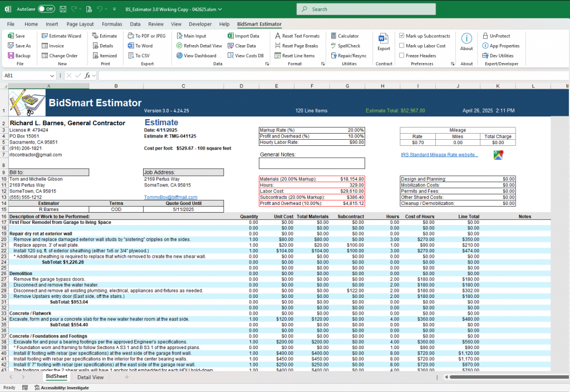Run SpellCheck
The width and height of the screenshot is (570, 392).
pos(345,46)
